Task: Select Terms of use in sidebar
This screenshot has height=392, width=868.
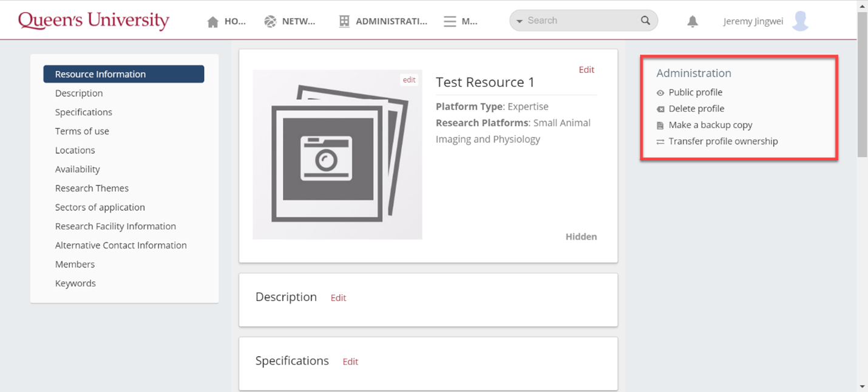Action: point(82,131)
